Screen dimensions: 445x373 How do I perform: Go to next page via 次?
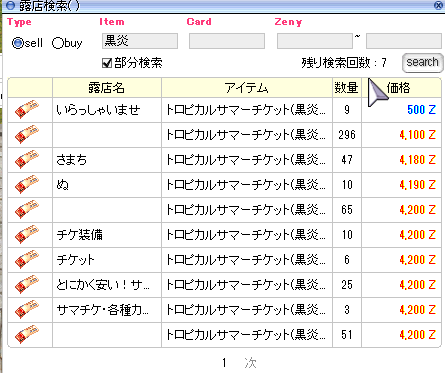click(x=250, y=363)
